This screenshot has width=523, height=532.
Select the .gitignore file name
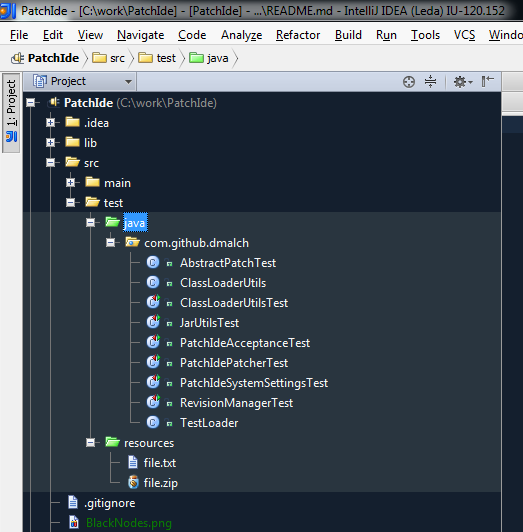[x=110, y=503]
